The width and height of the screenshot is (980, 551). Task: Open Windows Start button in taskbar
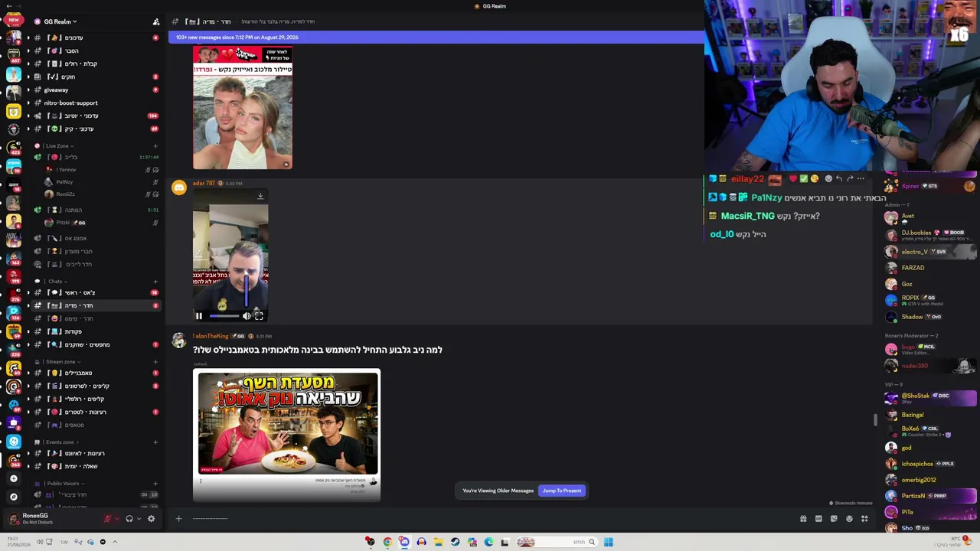pos(608,542)
